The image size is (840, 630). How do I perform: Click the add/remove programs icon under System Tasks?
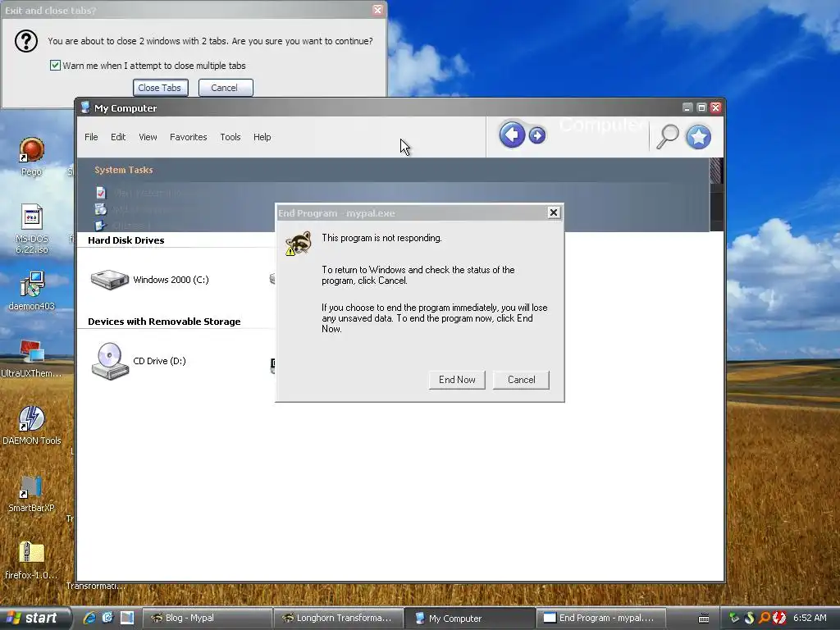[x=101, y=209]
